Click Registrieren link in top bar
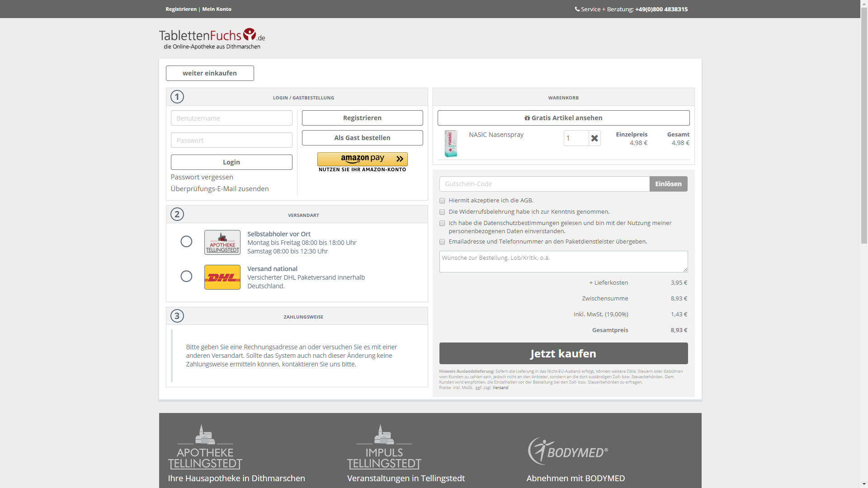This screenshot has width=868, height=488. 181,9
